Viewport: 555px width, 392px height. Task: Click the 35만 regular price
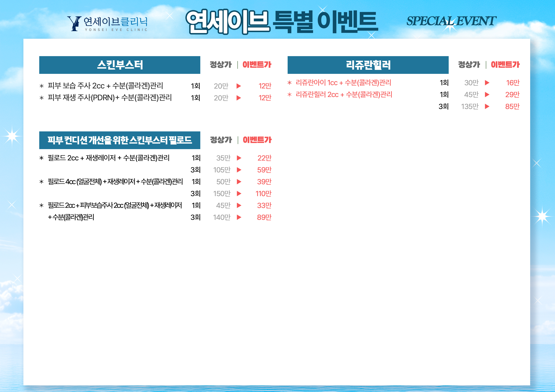[x=223, y=158]
